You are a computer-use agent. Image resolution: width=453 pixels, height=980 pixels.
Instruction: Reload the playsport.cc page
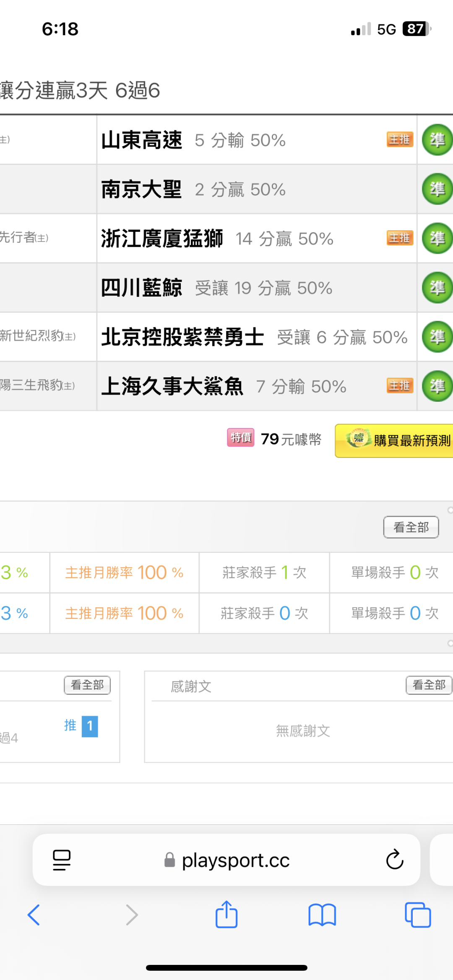pos(394,860)
